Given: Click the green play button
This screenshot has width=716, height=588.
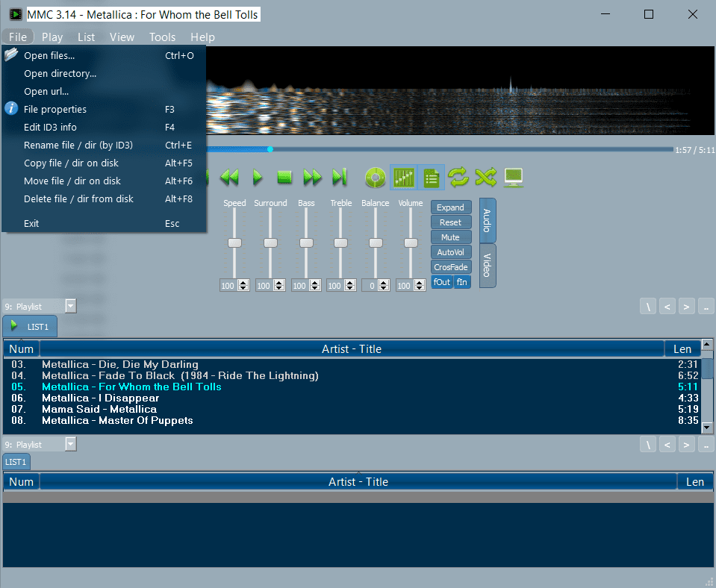Looking at the screenshot, I should pos(258,177).
